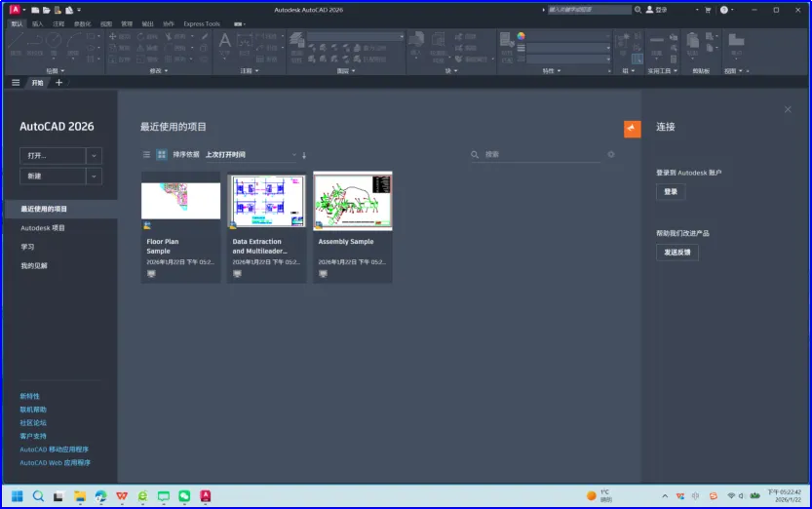The width and height of the screenshot is (812, 509).
Task: Switch to the 输出 ribbon tab
Action: pos(147,23)
